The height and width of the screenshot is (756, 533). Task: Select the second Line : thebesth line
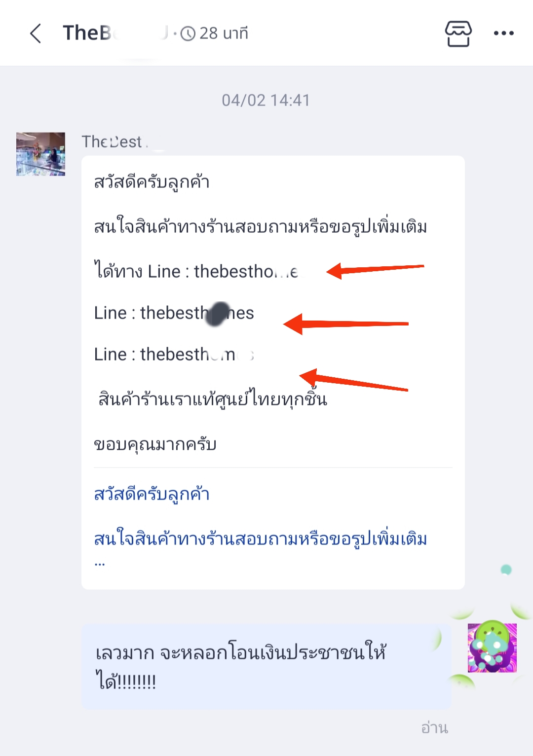[174, 313]
